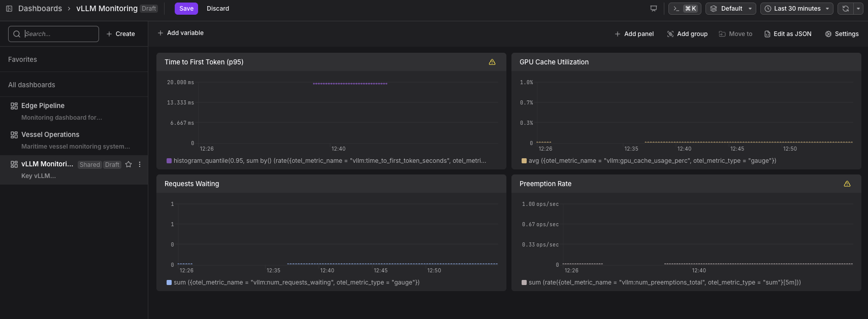
Task: Click Add variable
Action: pyautogui.click(x=180, y=33)
